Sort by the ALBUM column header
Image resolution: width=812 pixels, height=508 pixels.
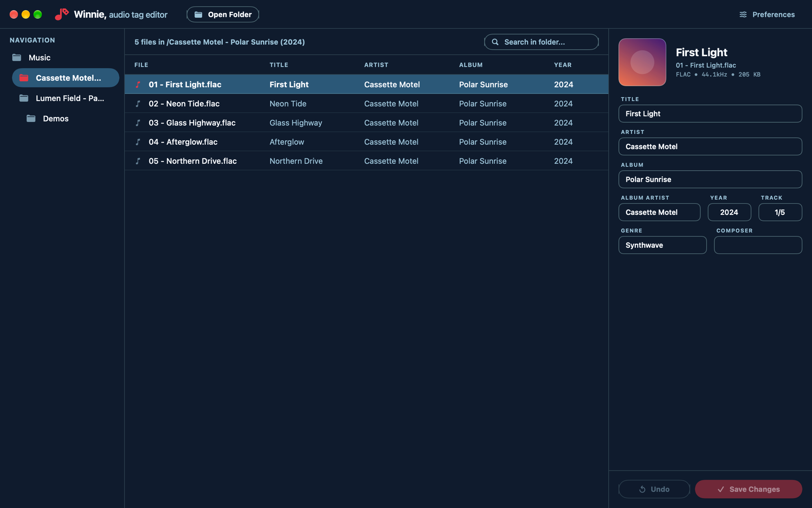(x=471, y=65)
